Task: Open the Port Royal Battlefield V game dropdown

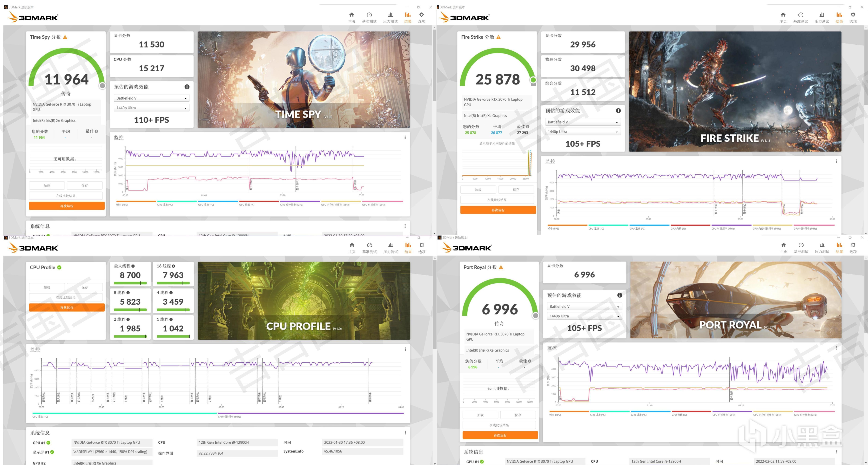Action: 584,306
